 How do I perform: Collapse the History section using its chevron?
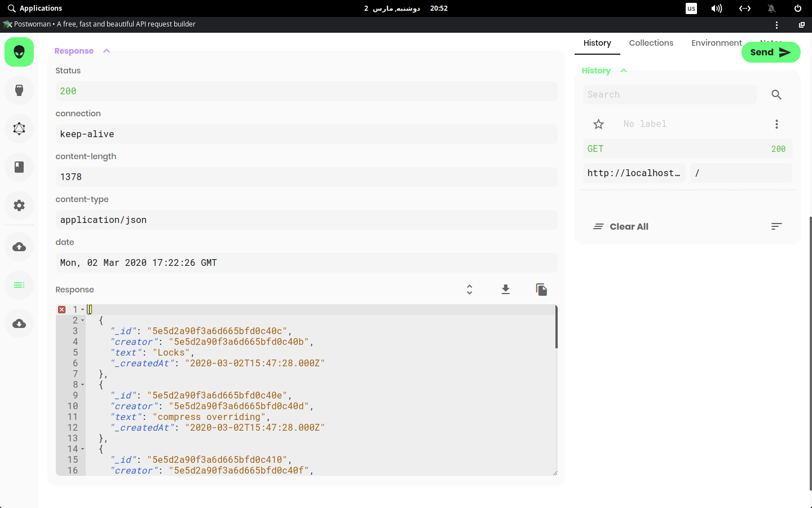(x=624, y=71)
